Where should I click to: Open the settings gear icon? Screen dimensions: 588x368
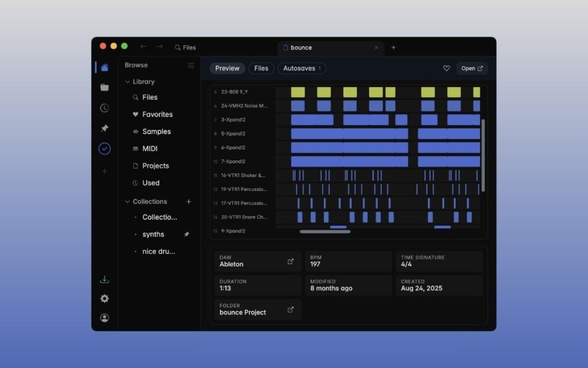pos(105,299)
